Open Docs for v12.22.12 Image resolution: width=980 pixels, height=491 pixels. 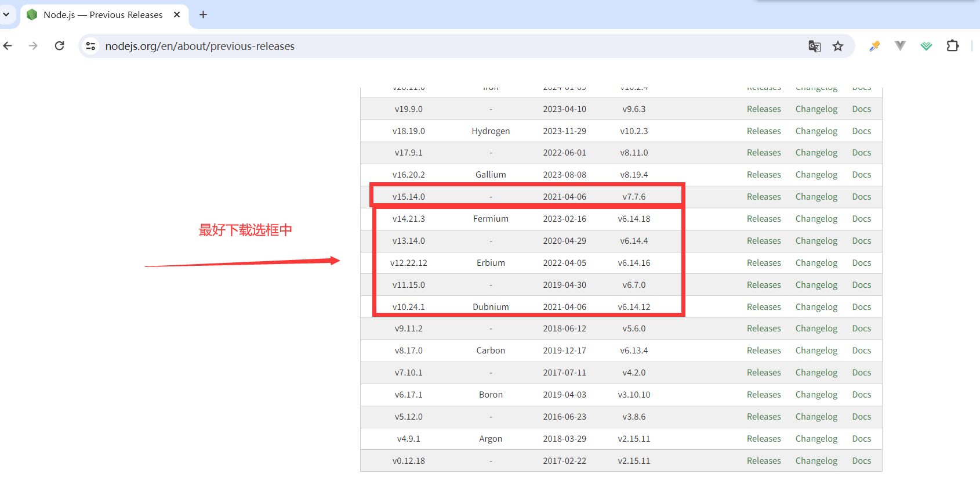point(862,263)
